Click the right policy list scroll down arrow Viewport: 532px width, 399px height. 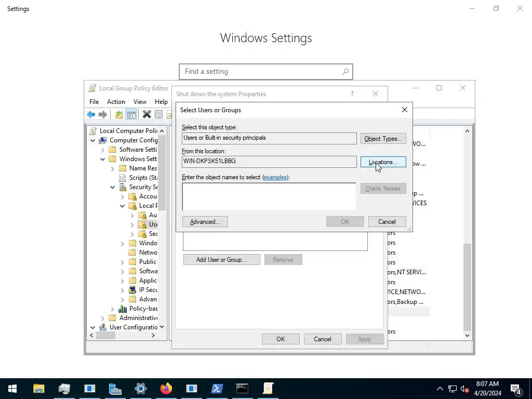point(467,336)
